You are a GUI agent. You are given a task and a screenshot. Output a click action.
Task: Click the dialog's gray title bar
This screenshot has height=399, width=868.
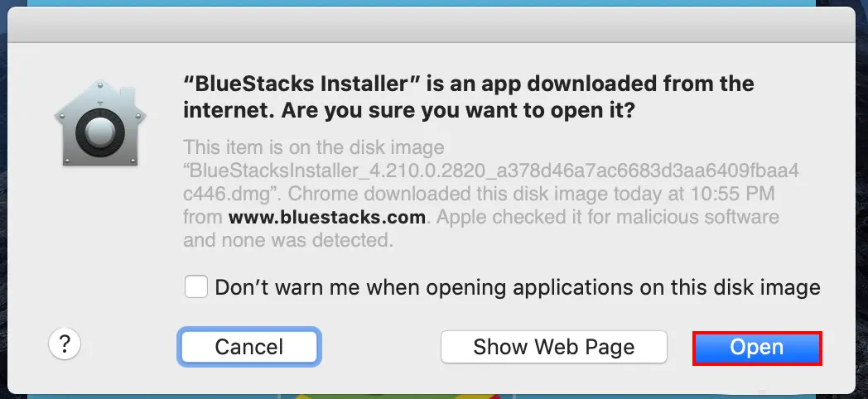(432, 25)
